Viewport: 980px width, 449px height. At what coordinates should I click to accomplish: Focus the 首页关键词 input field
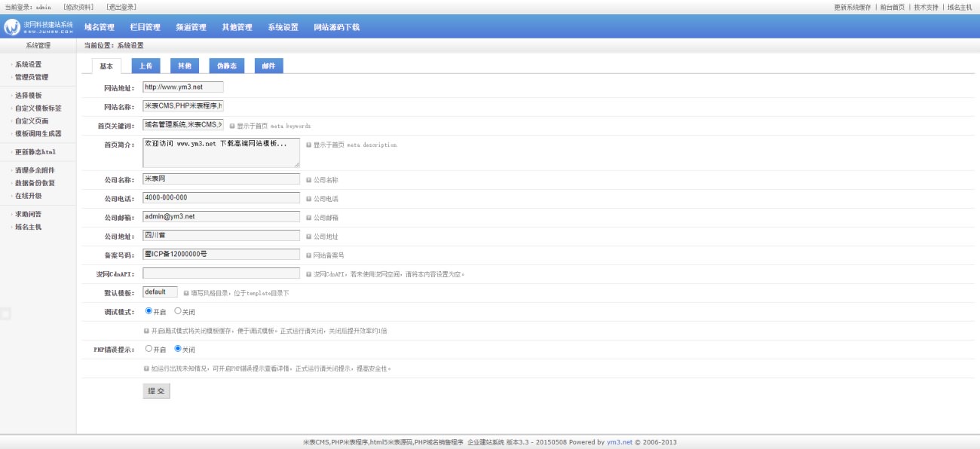coord(183,125)
